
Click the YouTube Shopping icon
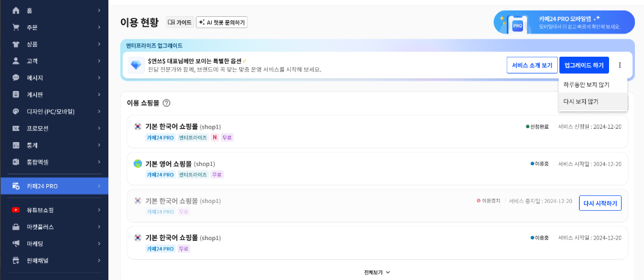(15, 210)
